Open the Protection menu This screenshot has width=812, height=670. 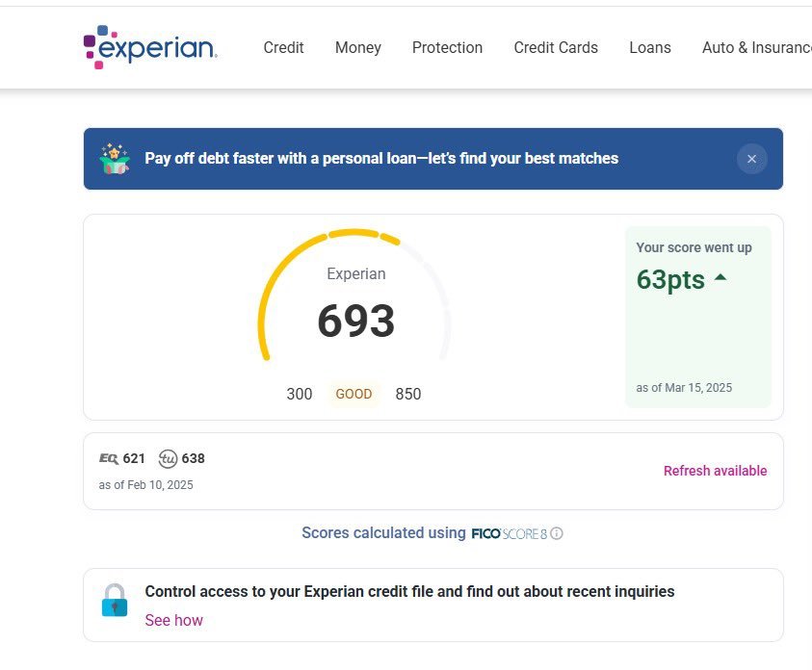coord(447,47)
